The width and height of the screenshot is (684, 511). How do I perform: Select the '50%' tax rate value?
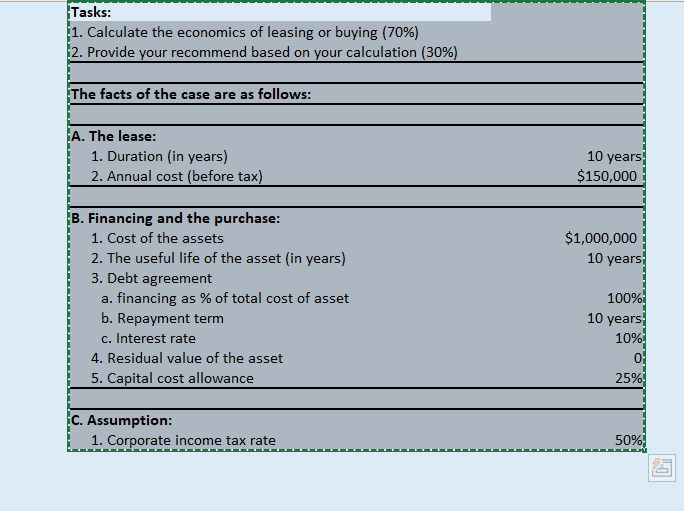click(628, 440)
